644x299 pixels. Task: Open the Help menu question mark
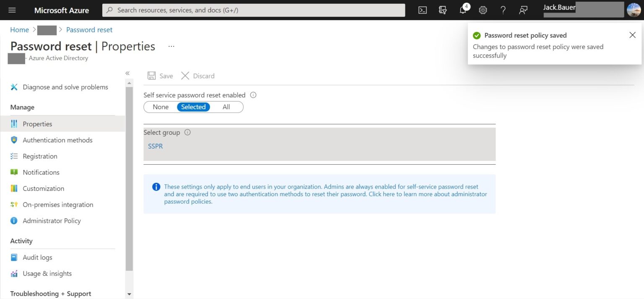pos(503,10)
